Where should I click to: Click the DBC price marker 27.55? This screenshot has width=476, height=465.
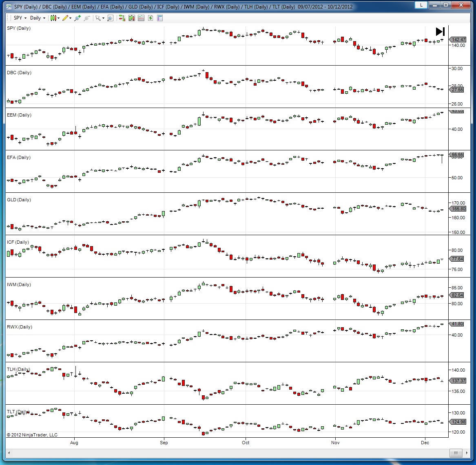pyautogui.click(x=456, y=90)
